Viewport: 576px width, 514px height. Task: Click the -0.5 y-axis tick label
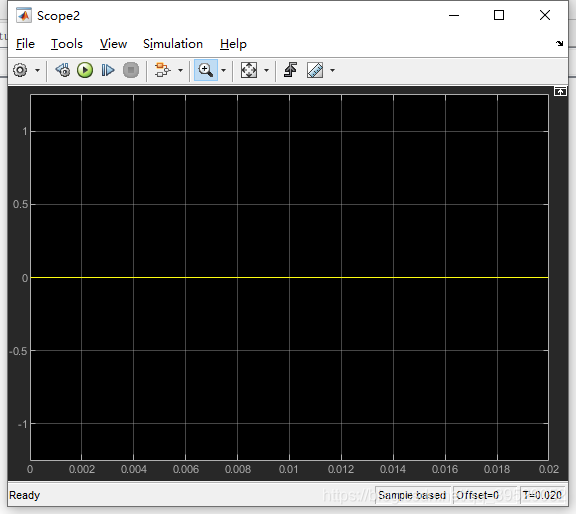[18, 351]
